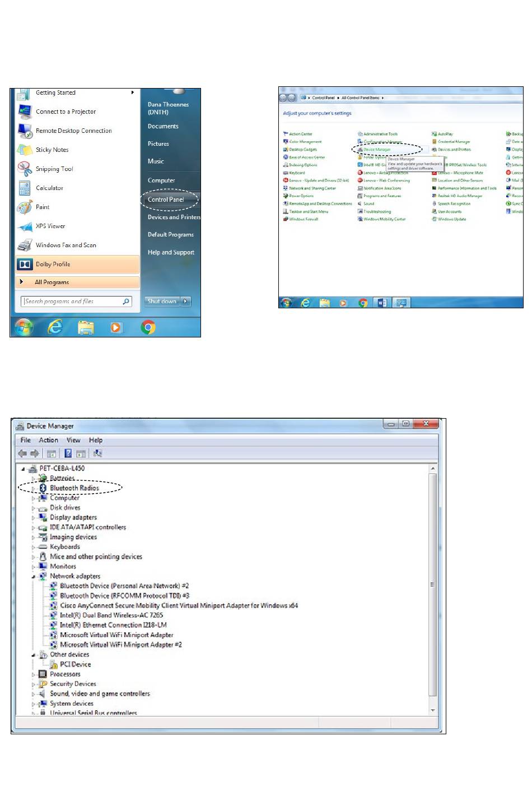Click Control Panel in the Start menu

point(166,200)
